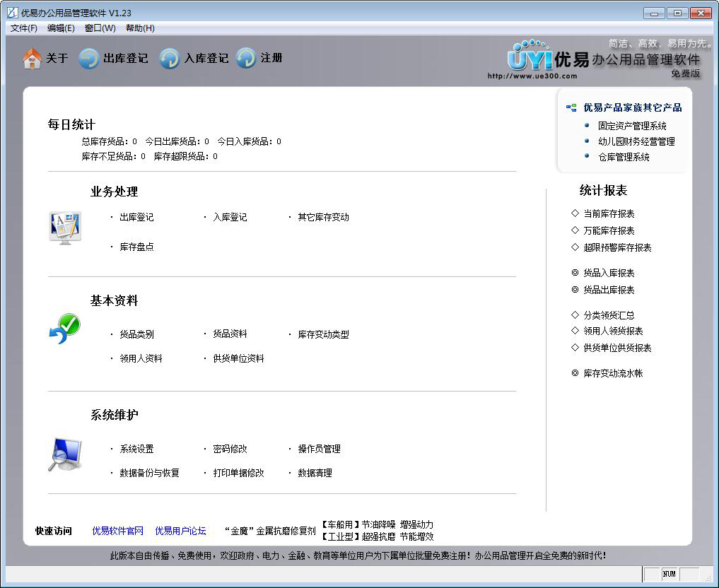The width and height of the screenshot is (719, 588).
Task: Open 万能库存报表 report
Action: (x=609, y=231)
